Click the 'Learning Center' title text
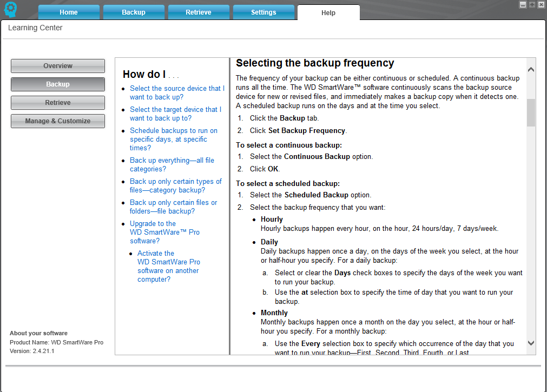Screen dimensions: 547x392 coord(35,28)
